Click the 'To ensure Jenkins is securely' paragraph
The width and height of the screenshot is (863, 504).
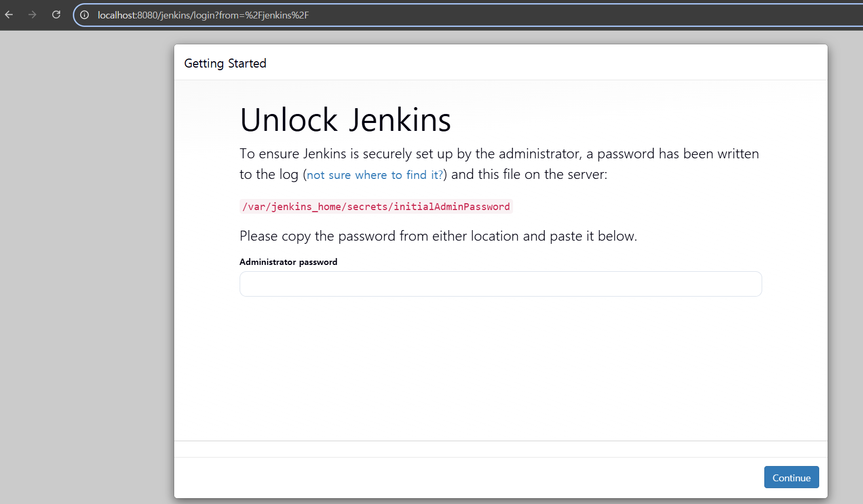coord(499,164)
